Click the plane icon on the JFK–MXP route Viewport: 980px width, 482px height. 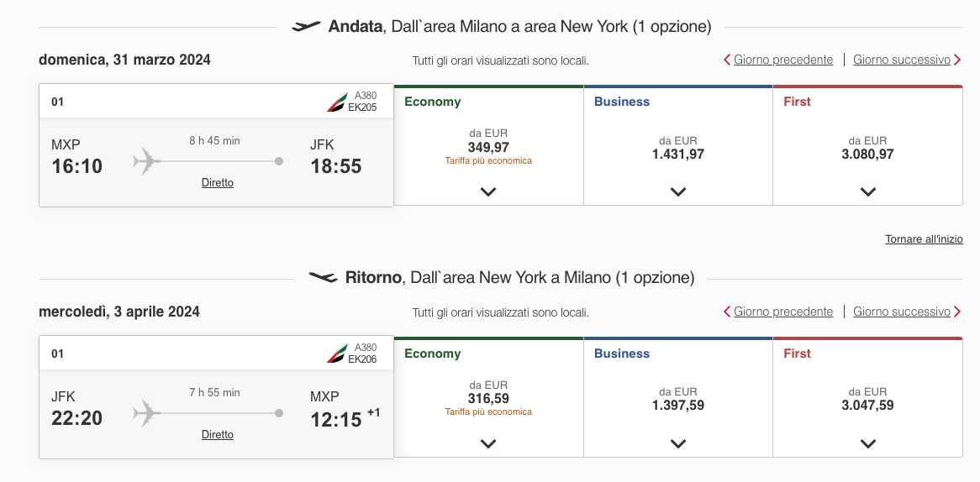point(146,413)
